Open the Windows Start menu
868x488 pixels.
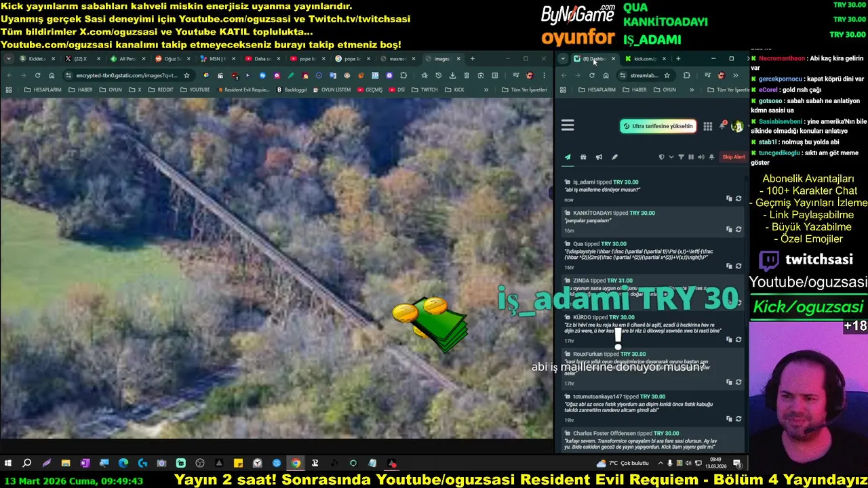tap(8, 464)
